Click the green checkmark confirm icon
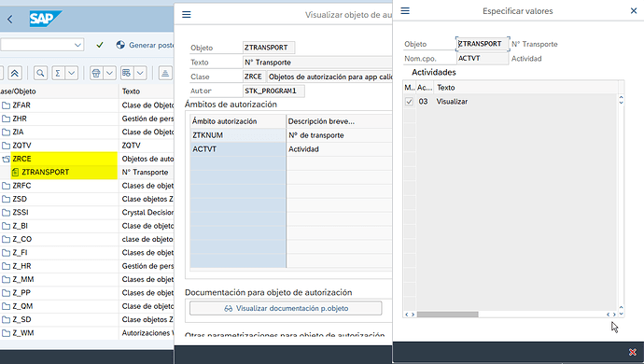Image resolution: width=644 pixels, height=364 pixels. tap(99, 45)
